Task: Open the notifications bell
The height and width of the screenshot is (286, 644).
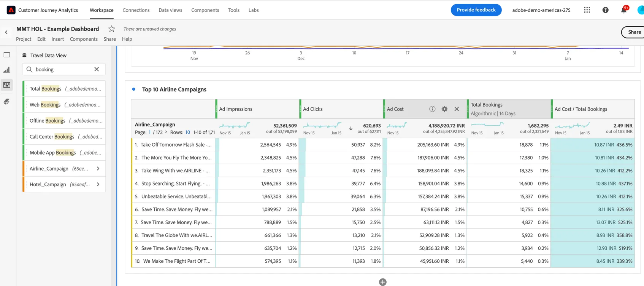Action: 624,10
